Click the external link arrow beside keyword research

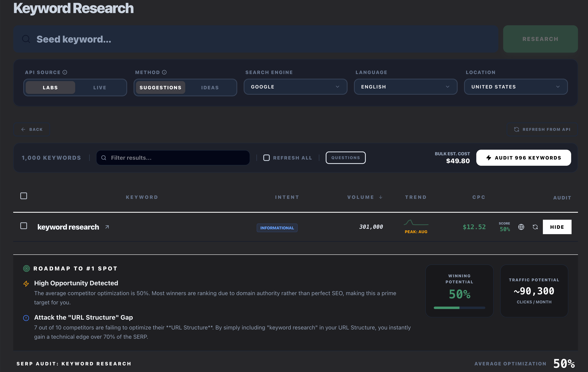pos(107,227)
